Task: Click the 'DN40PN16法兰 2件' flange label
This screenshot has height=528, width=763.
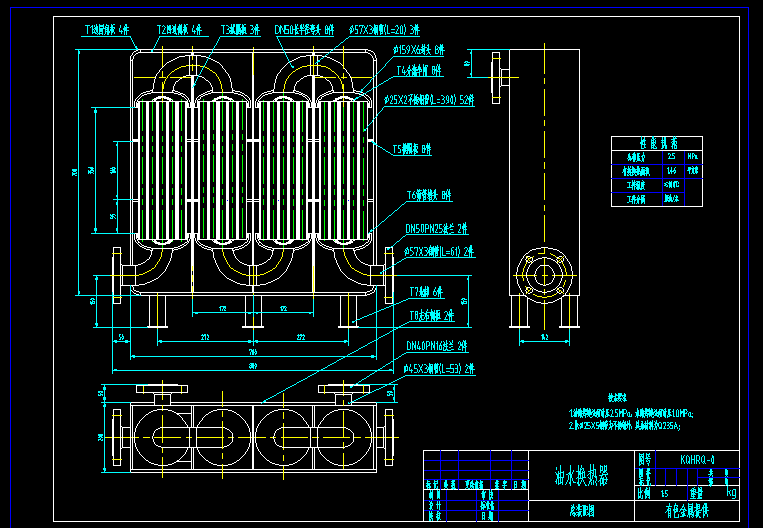Action: [437, 346]
